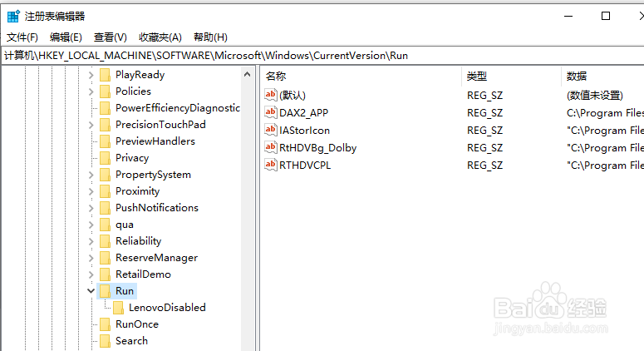Click the Policies folder icon
This screenshot has width=644, height=351.
tap(106, 91)
